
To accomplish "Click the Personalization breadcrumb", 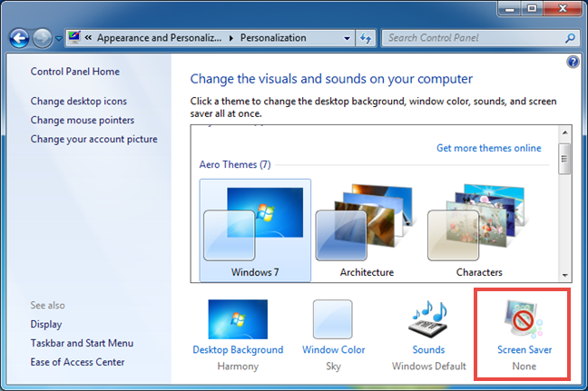I will (x=273, y=38).
